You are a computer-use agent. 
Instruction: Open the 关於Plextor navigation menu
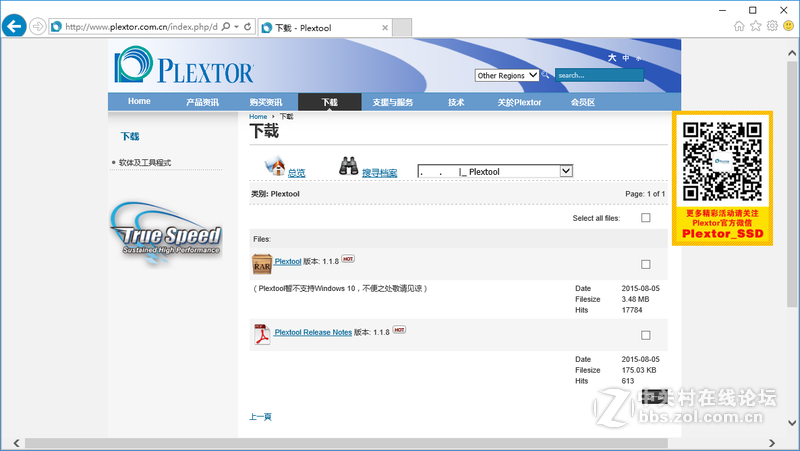(x=519, y=102)
